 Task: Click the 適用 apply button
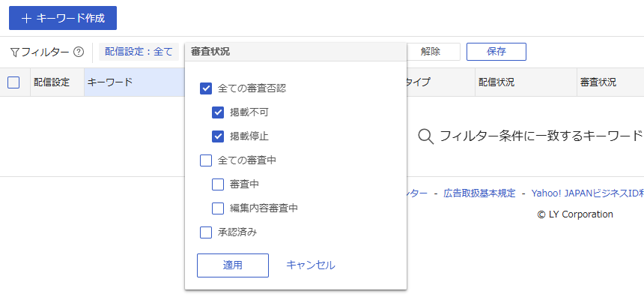coord(232,265)
